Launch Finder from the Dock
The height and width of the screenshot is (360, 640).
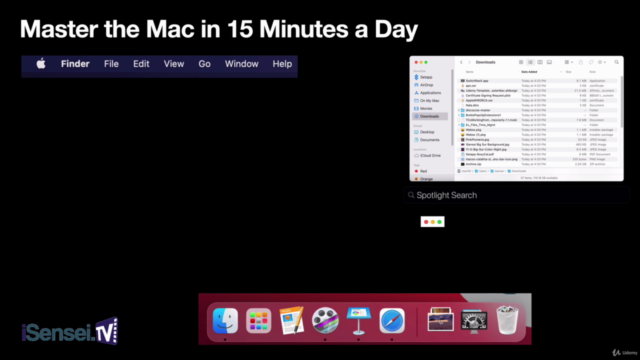tap(225, 320)
